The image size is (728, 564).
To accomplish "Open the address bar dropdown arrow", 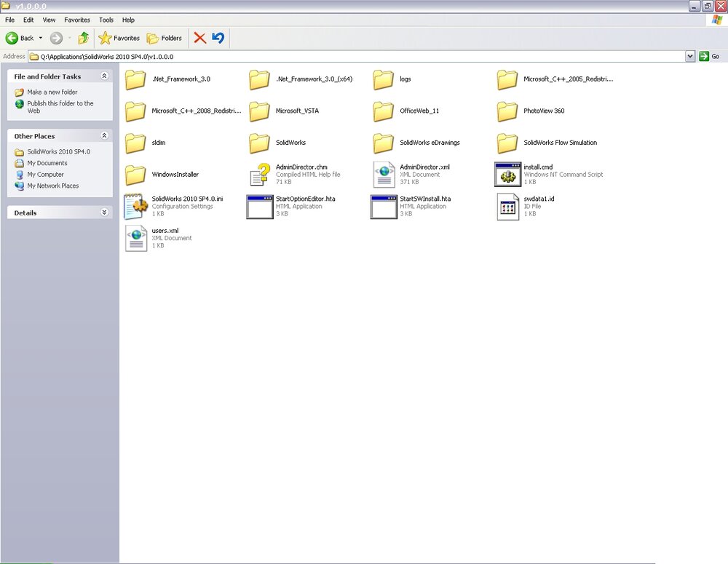I will (x=690, y=56).
